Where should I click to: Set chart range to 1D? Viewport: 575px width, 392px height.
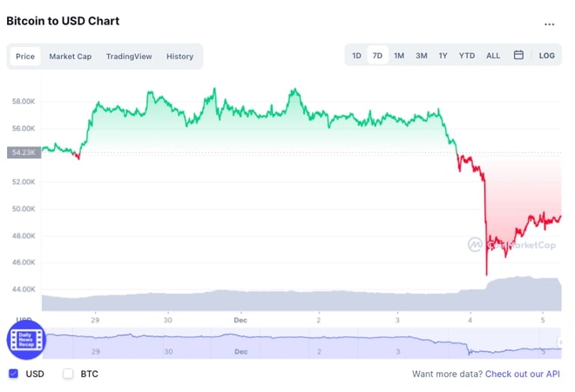click(x=356, y=56)
